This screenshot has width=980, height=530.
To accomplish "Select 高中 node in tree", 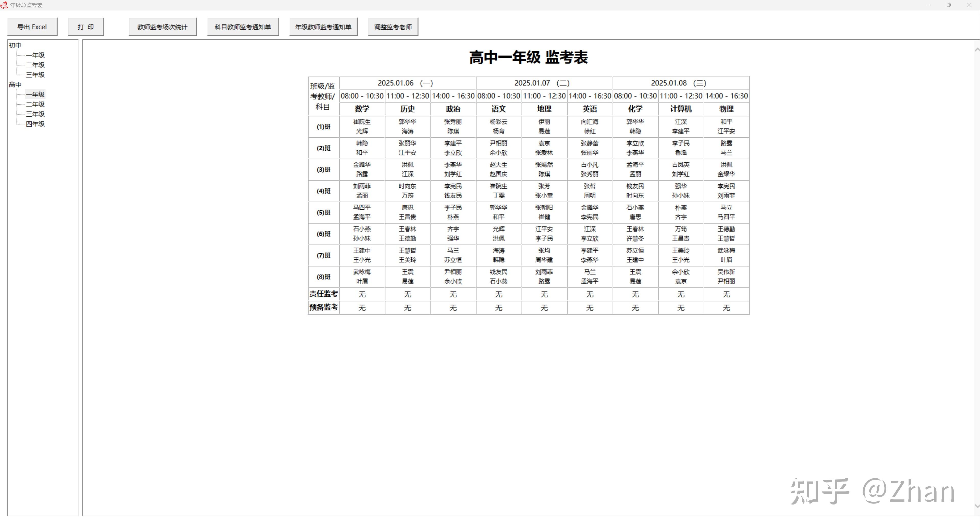I will 15,85.
